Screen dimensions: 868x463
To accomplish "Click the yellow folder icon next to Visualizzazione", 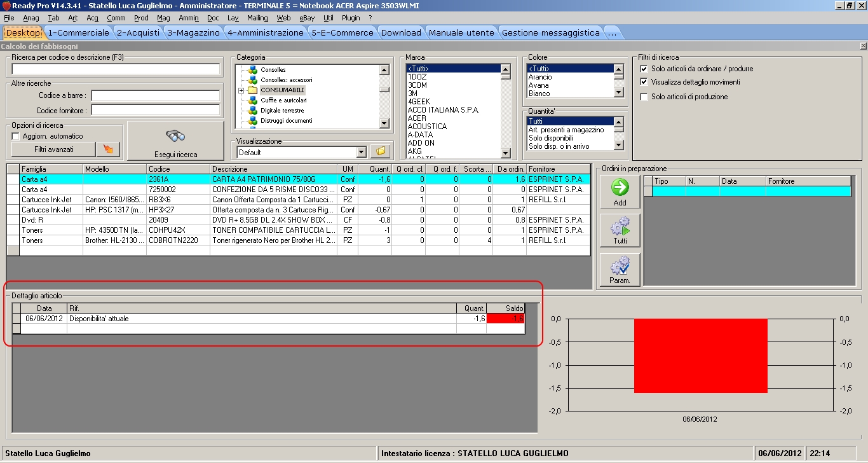I will tap(381, 152).
